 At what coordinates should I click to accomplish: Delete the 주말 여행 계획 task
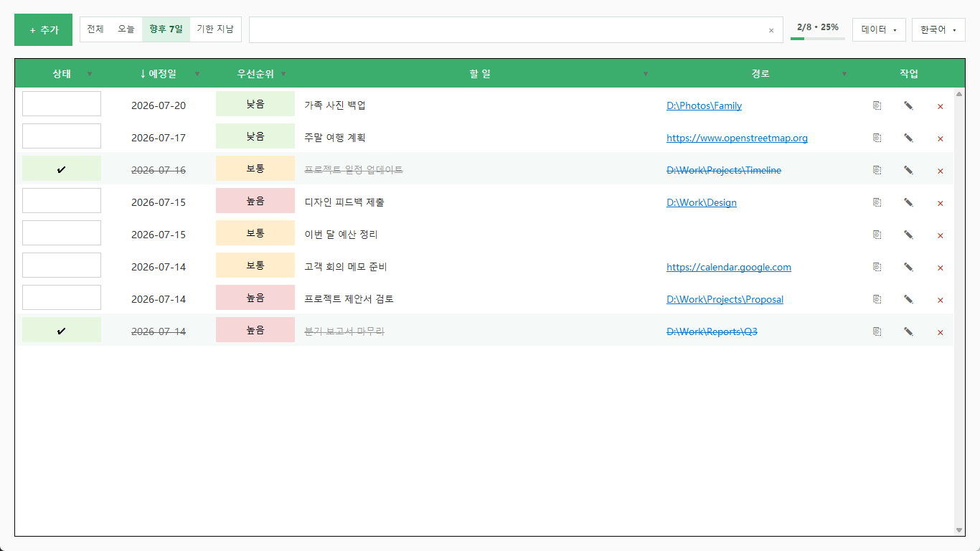(x=941, y=138)
